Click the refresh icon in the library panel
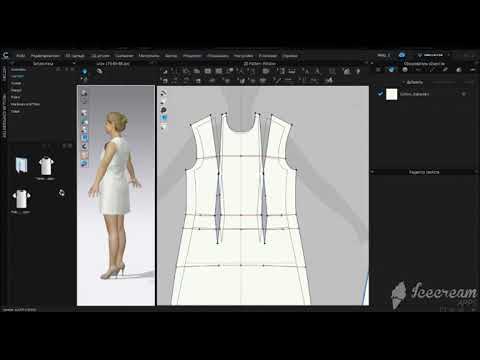 click(x=62, y=193)
